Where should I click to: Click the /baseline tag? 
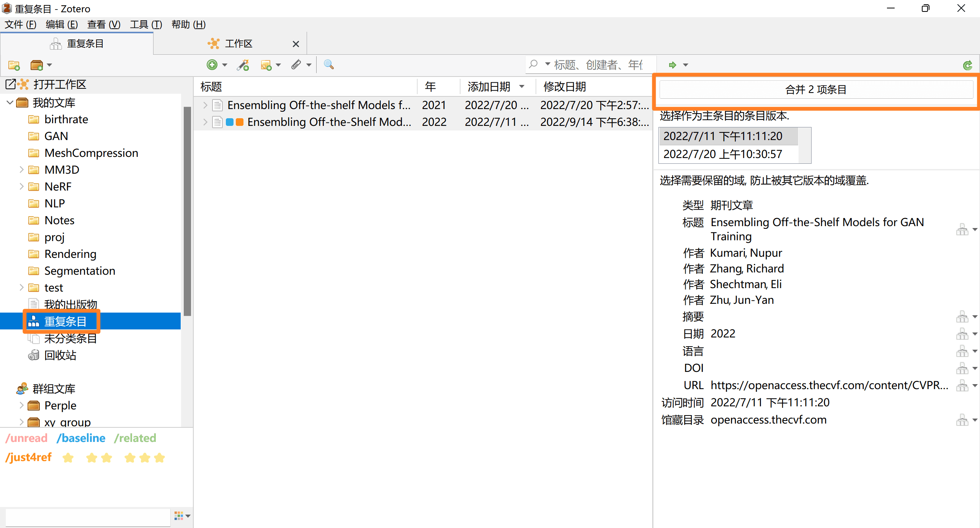[81, 438]
